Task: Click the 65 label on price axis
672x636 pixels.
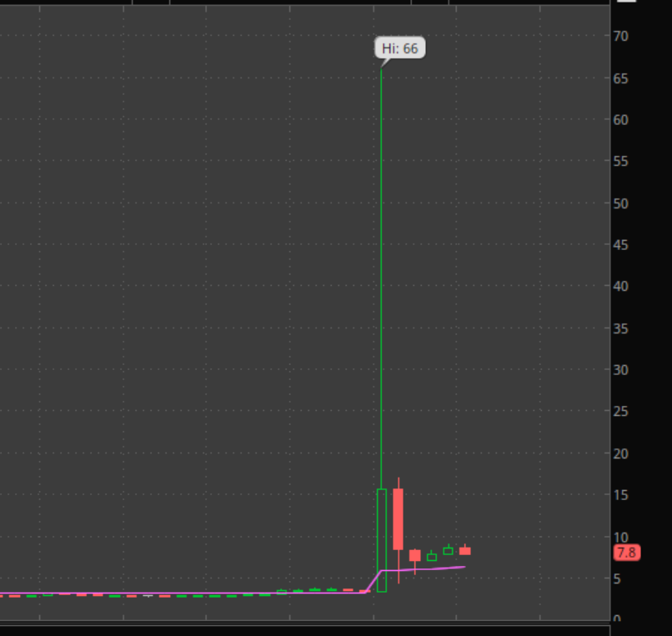Action: [620, 79]
